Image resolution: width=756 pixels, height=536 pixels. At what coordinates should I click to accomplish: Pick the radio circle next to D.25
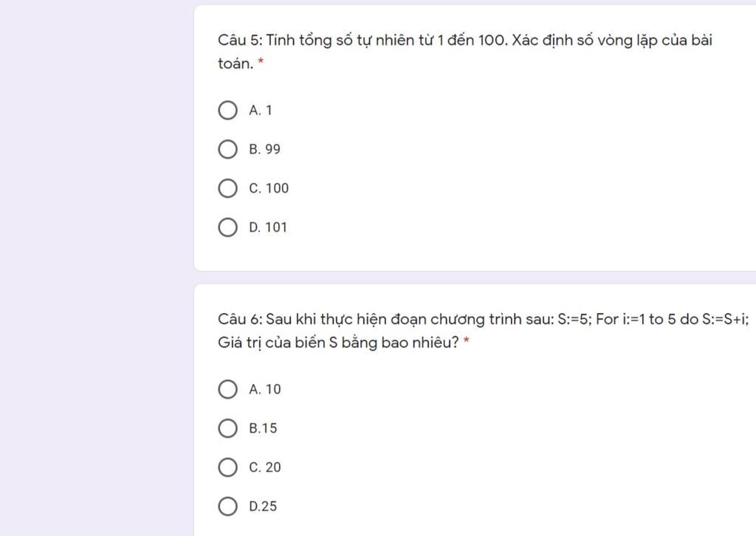227,506
